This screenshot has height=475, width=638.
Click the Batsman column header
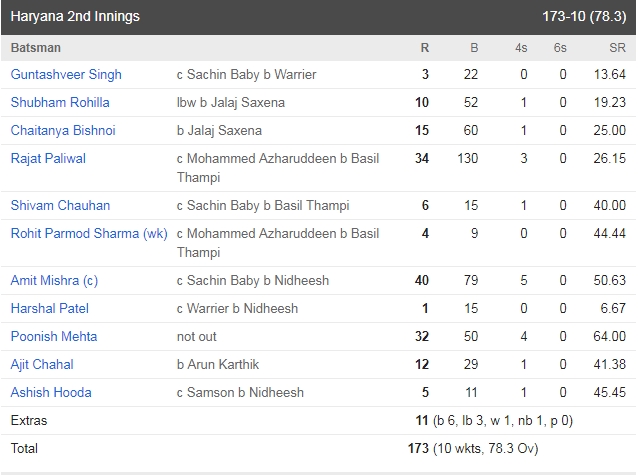[36, 48]
